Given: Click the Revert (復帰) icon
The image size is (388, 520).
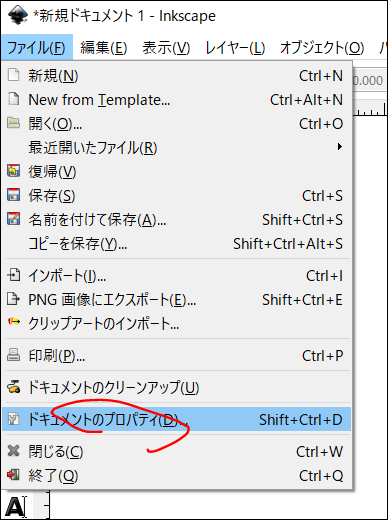Looking at the screenshot, I should 13,171.
